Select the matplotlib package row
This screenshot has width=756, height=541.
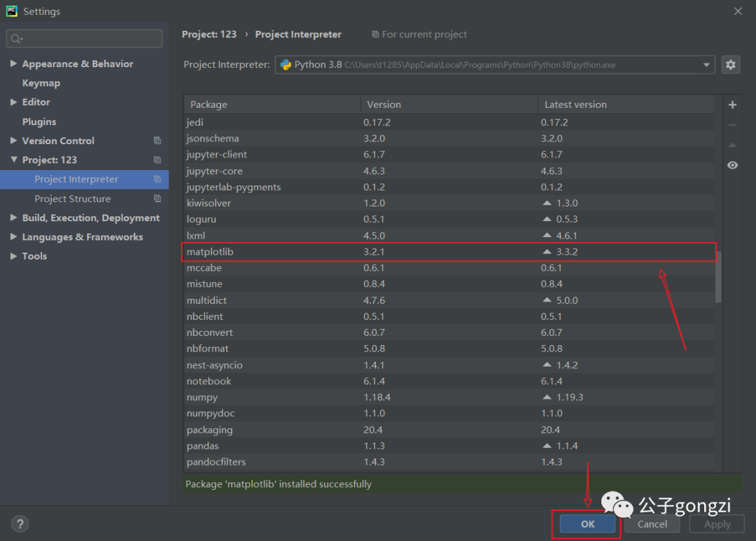(x=449, y=252)
